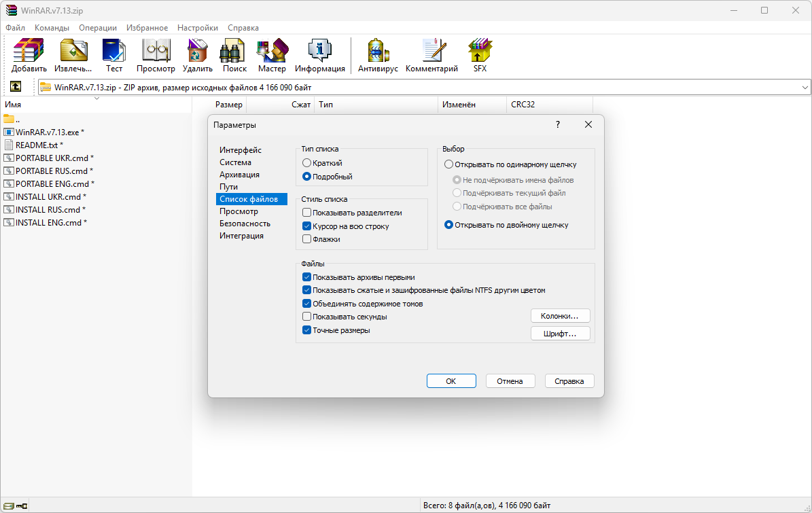Click the Добавить (Add) toolbar icon
Image resolution: width=812 pixels, height=513 pixels.
point(29,51)
